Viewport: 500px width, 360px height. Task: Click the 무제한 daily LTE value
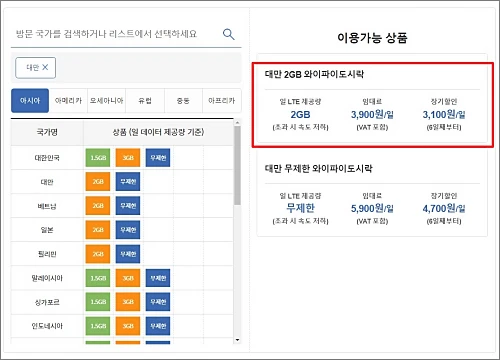coord(300,208)
